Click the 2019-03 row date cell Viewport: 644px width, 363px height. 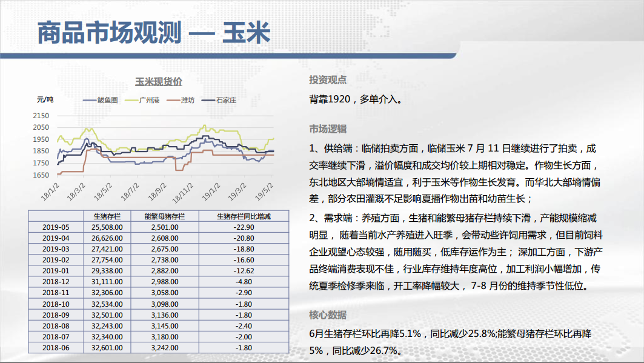click(56, 249)
